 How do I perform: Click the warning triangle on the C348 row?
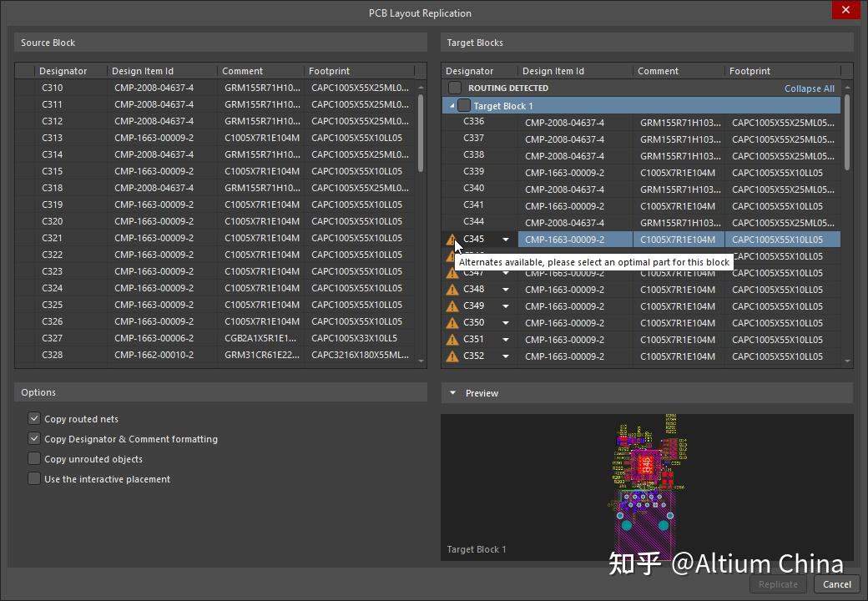tap(452, 290)
